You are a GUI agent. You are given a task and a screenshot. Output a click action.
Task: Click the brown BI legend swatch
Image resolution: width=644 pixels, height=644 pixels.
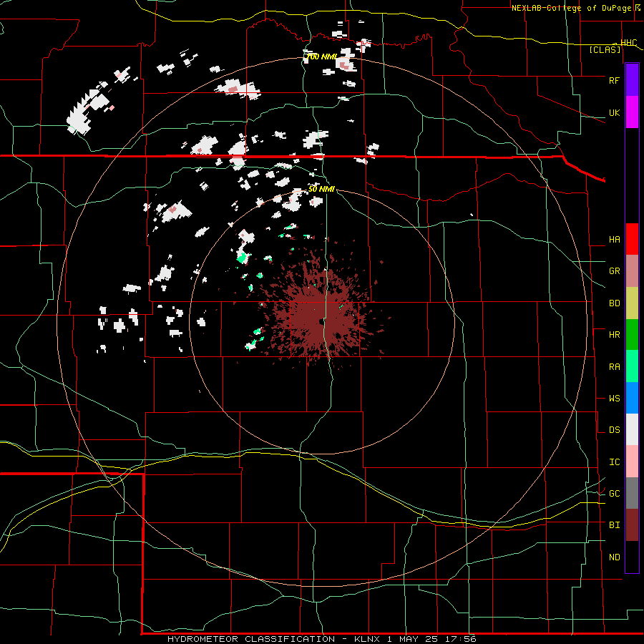point(632,525)
